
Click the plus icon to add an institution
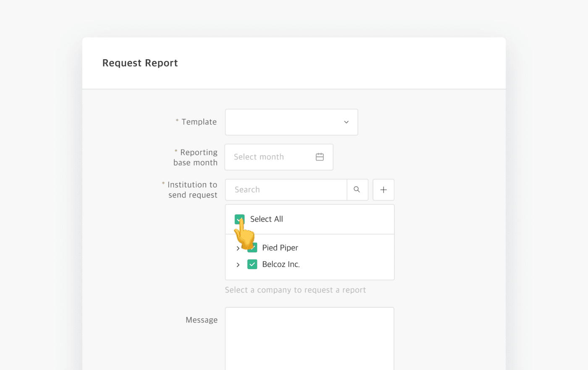pos(383,190)
